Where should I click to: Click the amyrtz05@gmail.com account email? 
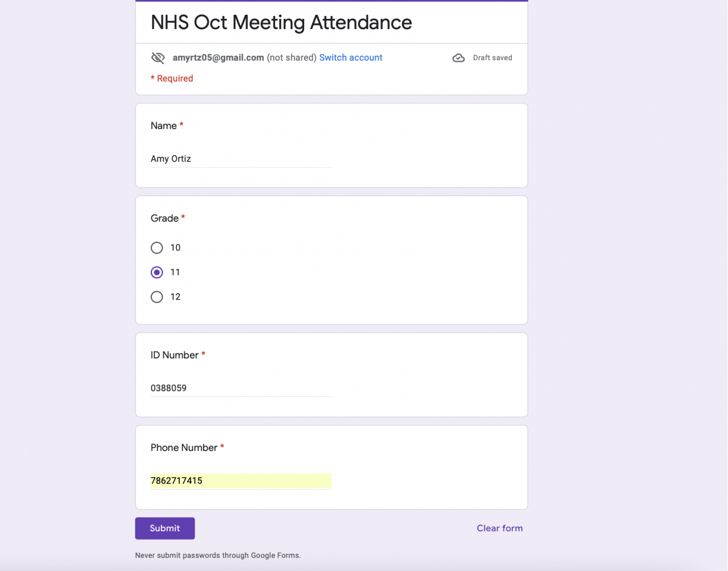click(x=218, y=57)
